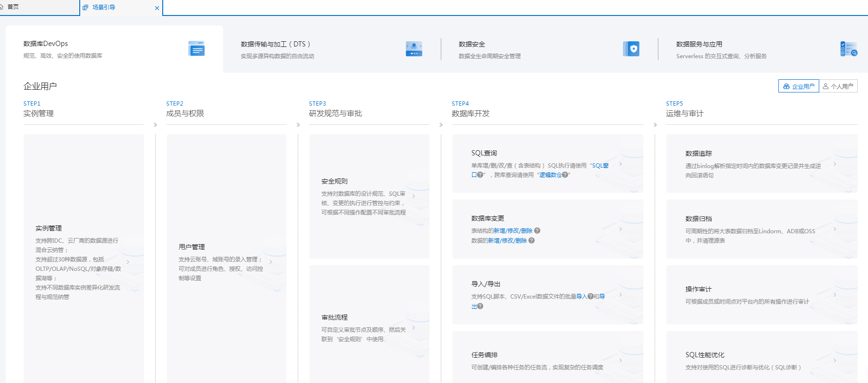Click the help icon right after 导入 link
Screen dimensions: 868x383
590,296
